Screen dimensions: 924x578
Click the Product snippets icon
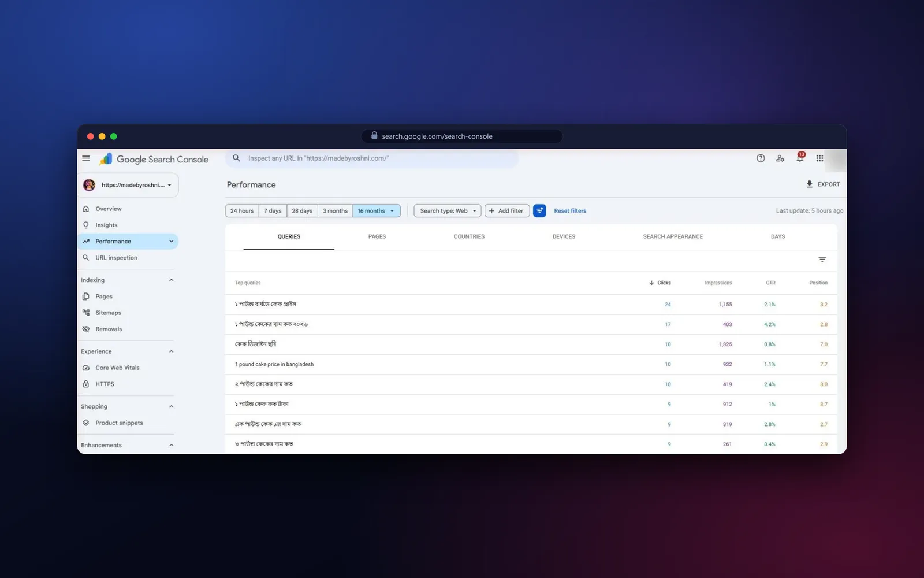click(86, 423)
